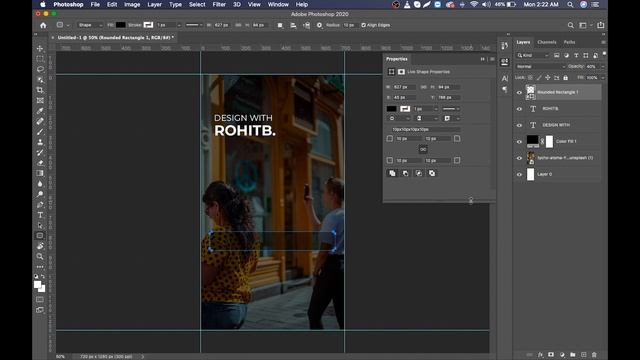The image size is (640, 360).
Task: Select the Path Selection tool
Action: [40, 225]
